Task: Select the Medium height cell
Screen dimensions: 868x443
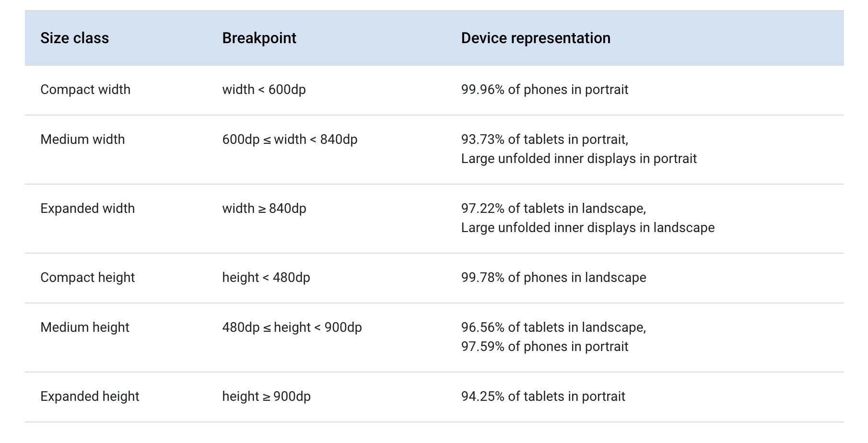Action: [85, 327]
